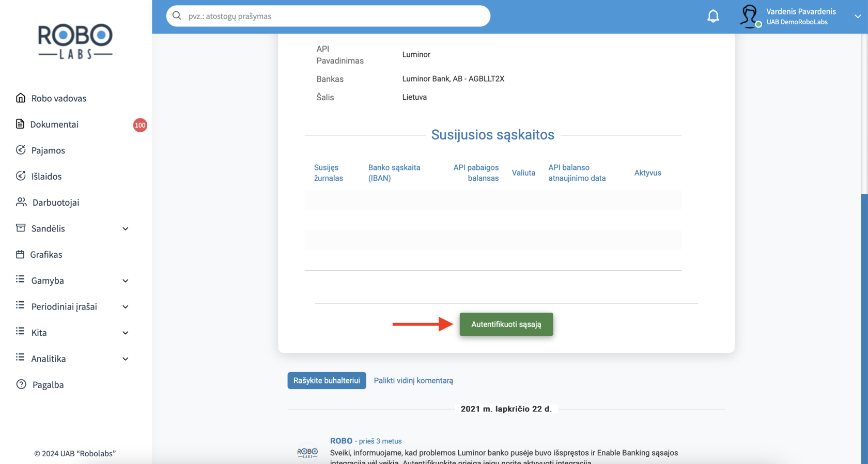Click the Autentifikuoti sąsają button

(x=506, y=324)
